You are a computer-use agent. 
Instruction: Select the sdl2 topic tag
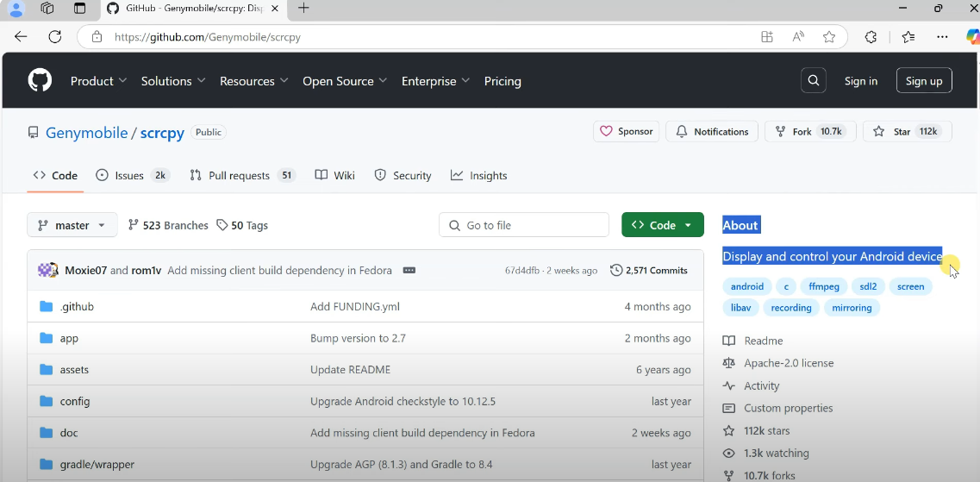coord(868,286)
